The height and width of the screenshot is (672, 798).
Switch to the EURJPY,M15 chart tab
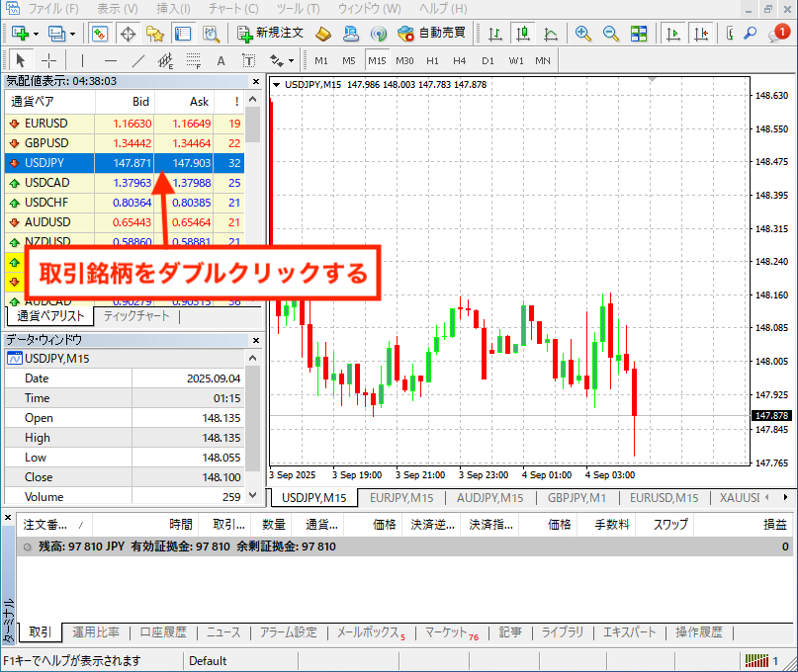click(x=400, y=497)
